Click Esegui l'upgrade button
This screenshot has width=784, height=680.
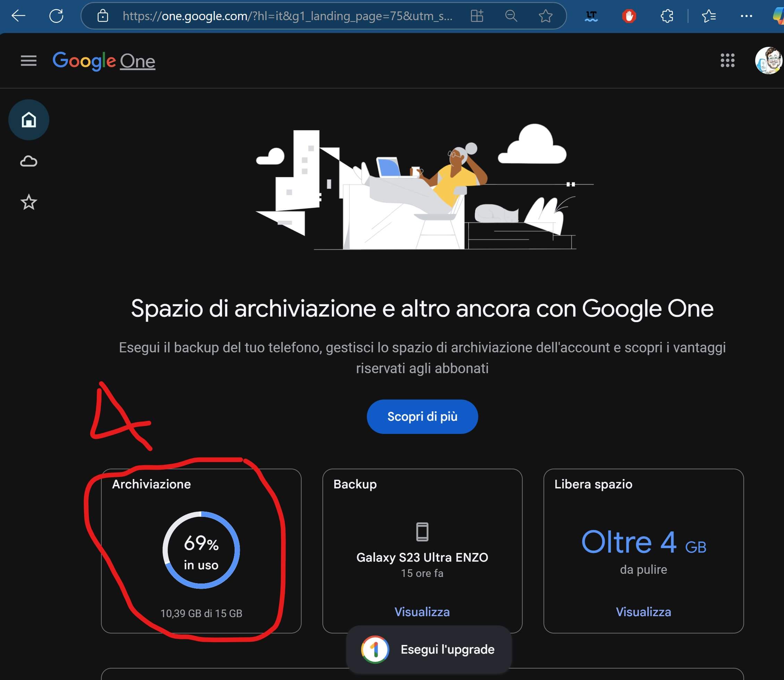[x=429, y=649]
